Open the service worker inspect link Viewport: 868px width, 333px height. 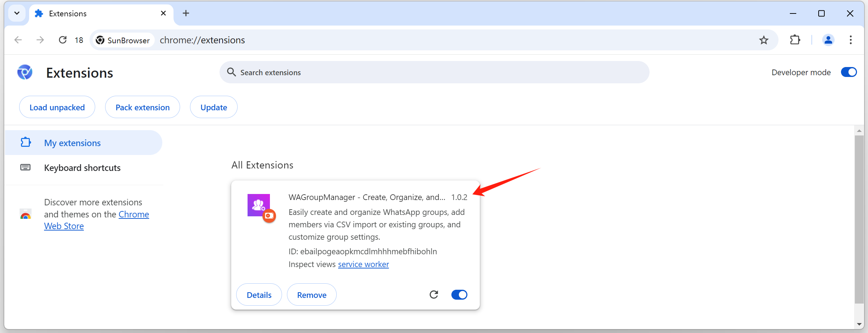pyautogui.click(x=363, y=264)
